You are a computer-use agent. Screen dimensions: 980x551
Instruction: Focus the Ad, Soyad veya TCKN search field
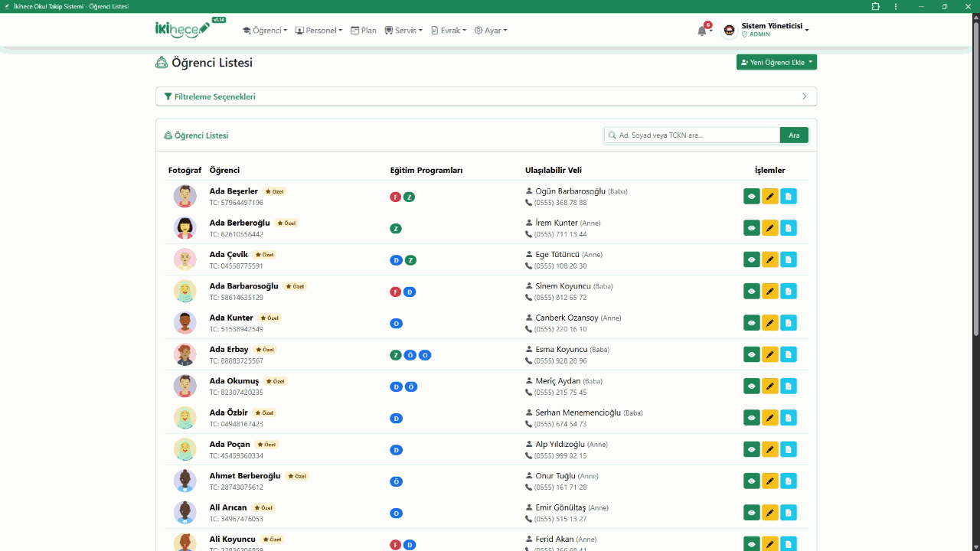click(x=692, y=135)
